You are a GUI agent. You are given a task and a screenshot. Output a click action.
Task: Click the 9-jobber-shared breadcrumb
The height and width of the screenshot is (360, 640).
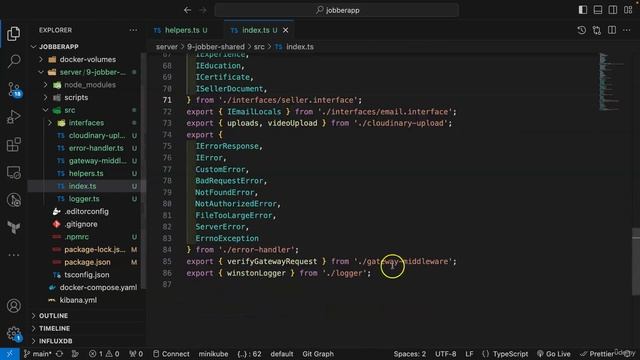[216, 47]
